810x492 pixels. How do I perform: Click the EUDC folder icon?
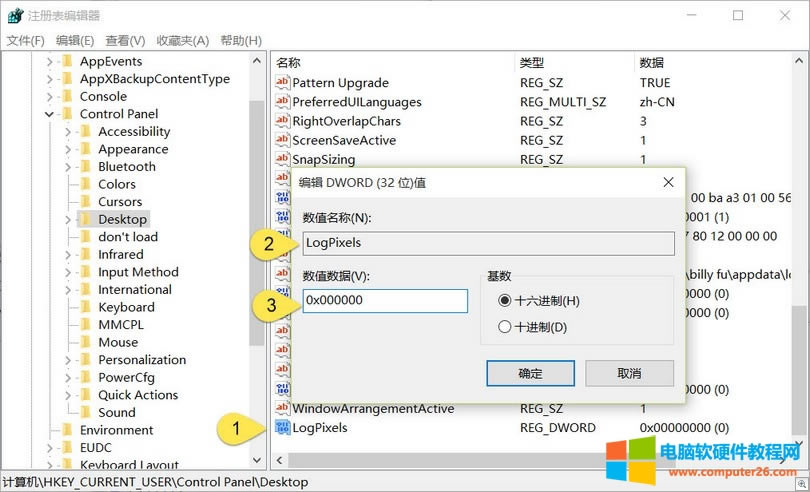(x=67, y=448)
